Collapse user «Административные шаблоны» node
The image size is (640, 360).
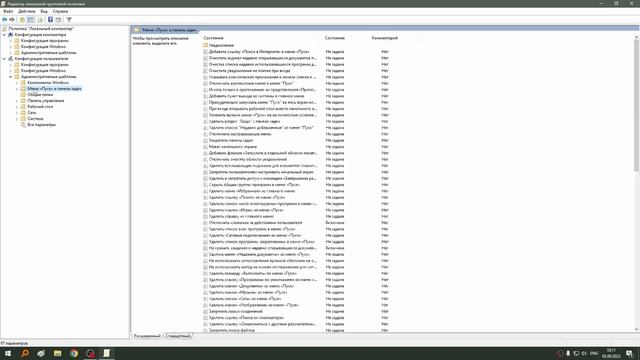[11, 77]
